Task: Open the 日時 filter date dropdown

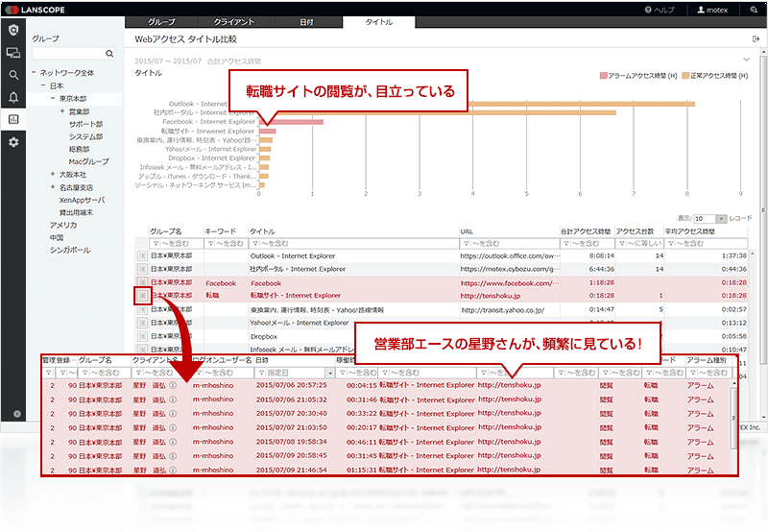Action: [x=330, y=373]
